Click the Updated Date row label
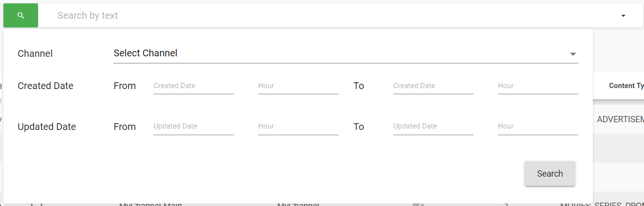The height and width of the screenshot is (206, 644). point(47,127)
